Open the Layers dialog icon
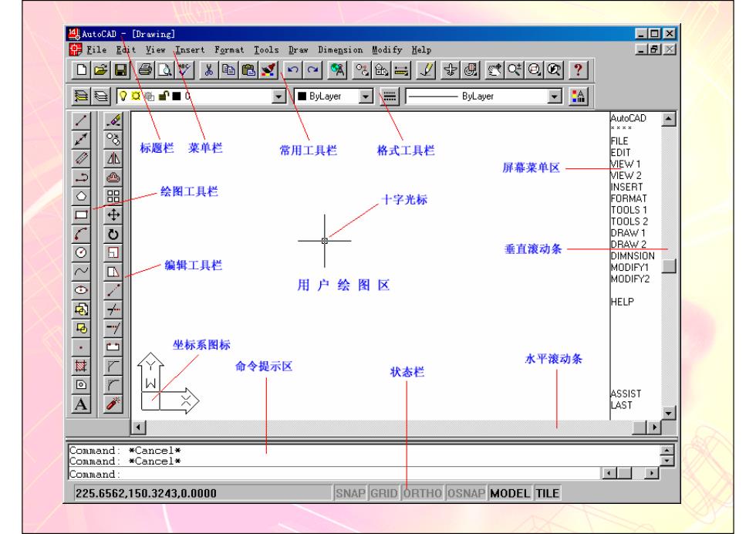 click(x=81, y=96)
